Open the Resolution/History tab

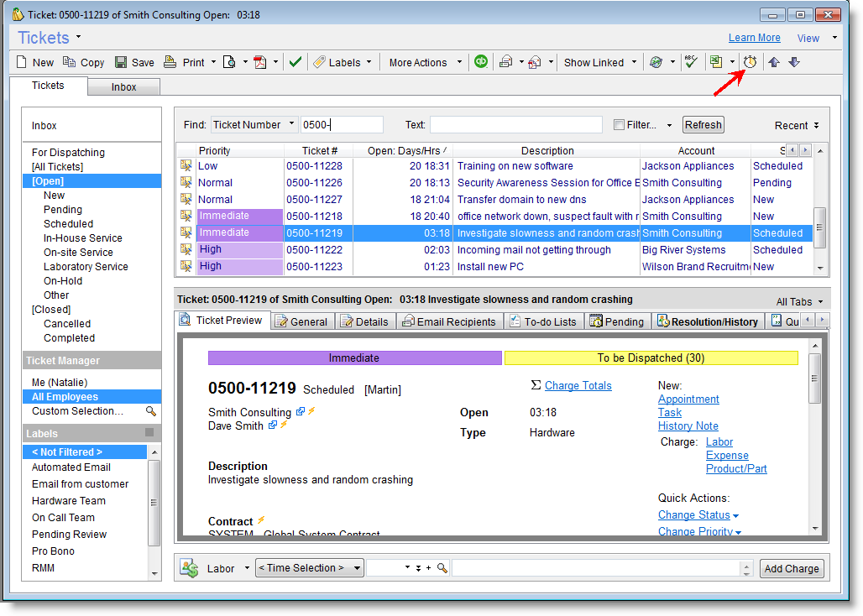point(708,321)
